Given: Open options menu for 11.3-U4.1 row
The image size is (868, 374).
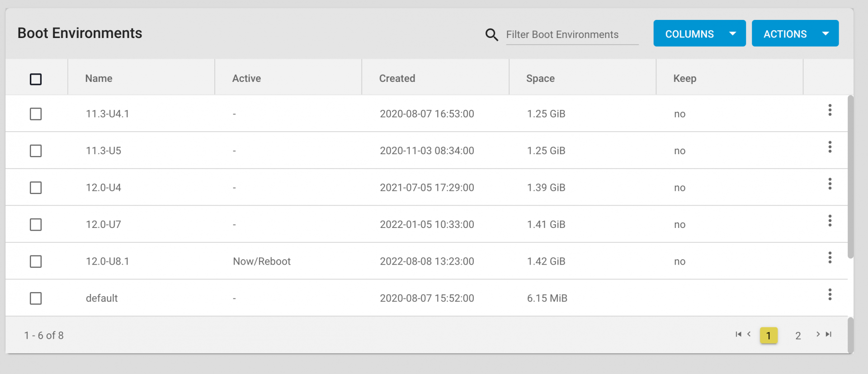Looking at the screenshot, I should (830, 110).
